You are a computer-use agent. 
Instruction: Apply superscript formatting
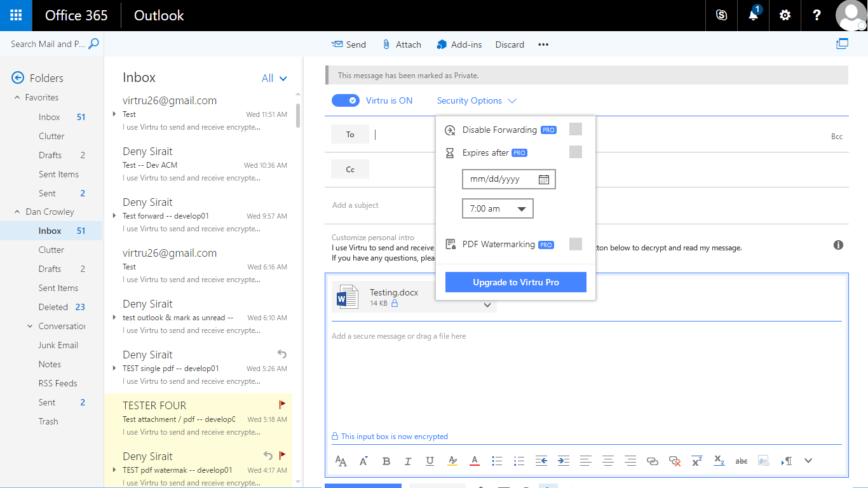697,461
